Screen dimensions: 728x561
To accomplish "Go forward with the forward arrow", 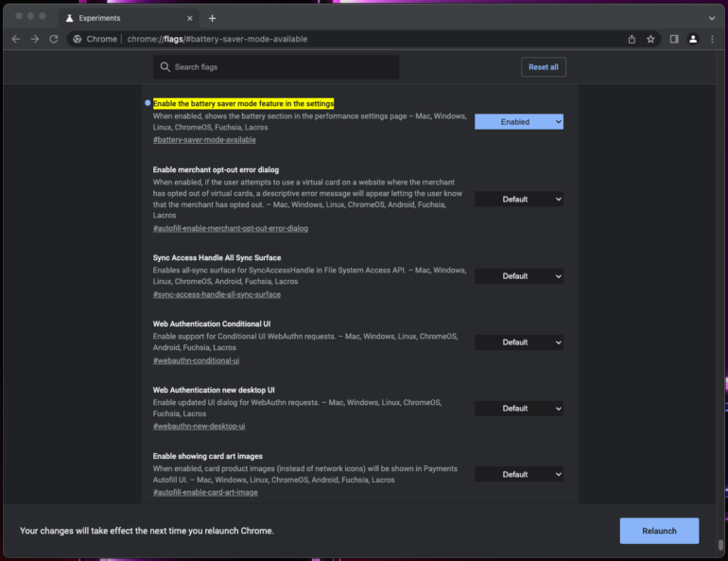I will pyautogui.click(x=35, y=39).
